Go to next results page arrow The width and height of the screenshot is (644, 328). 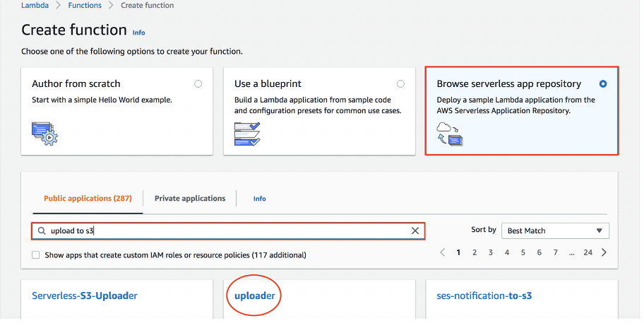pyautogui.click(x=604, y=252)
